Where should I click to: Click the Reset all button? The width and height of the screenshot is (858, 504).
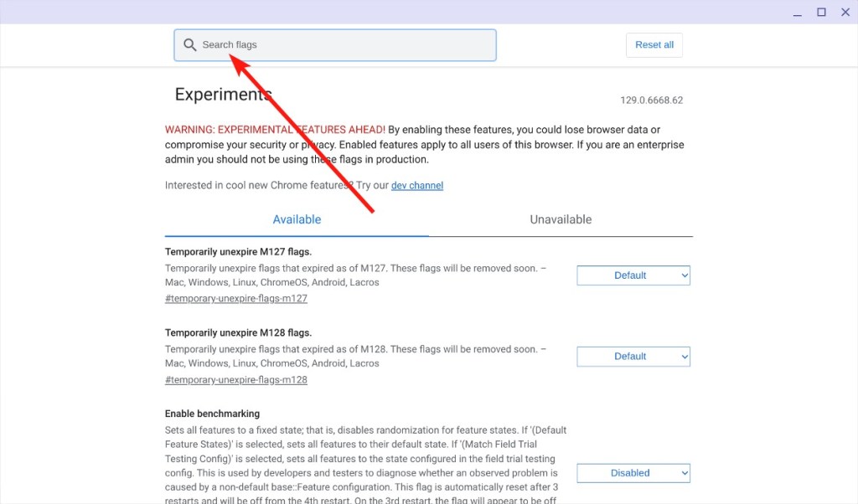[654, 45]
